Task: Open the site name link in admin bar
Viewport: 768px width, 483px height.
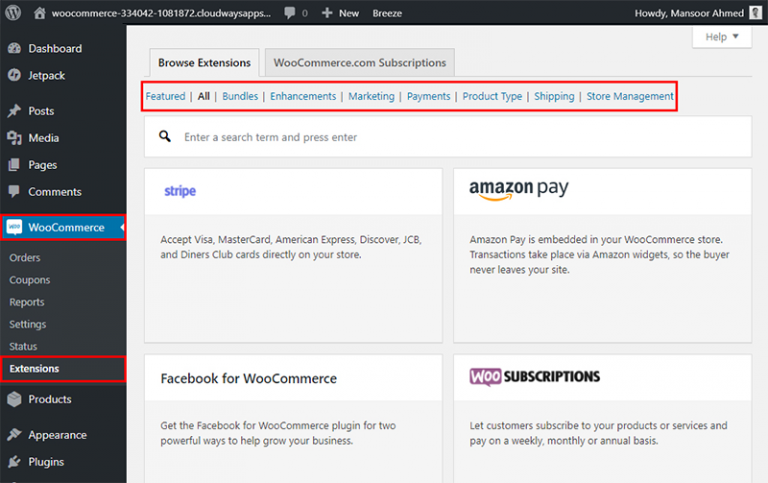Action: pyautogui.click(x=161, y=13)
